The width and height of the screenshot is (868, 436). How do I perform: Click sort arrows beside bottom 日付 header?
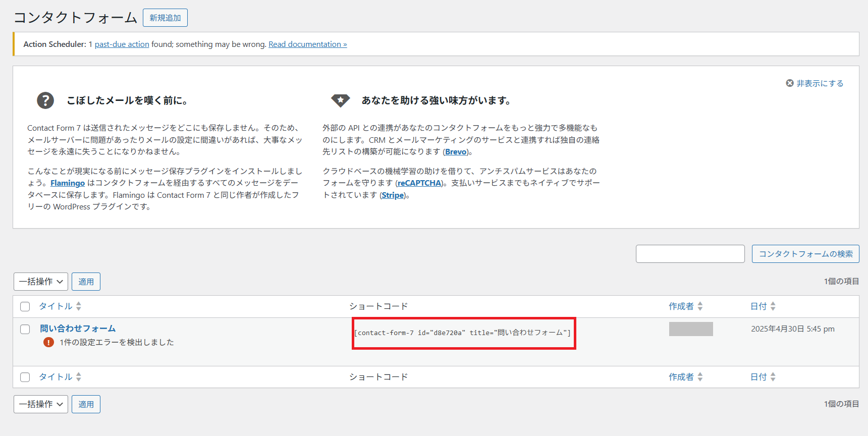(x=773, y=377)
